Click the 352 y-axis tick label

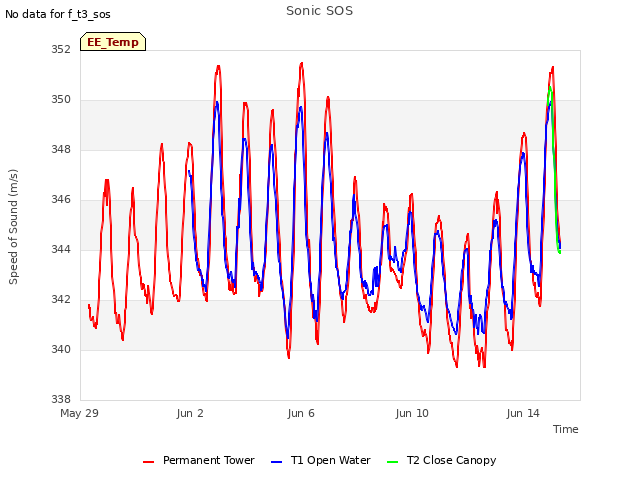click(61, 49)
